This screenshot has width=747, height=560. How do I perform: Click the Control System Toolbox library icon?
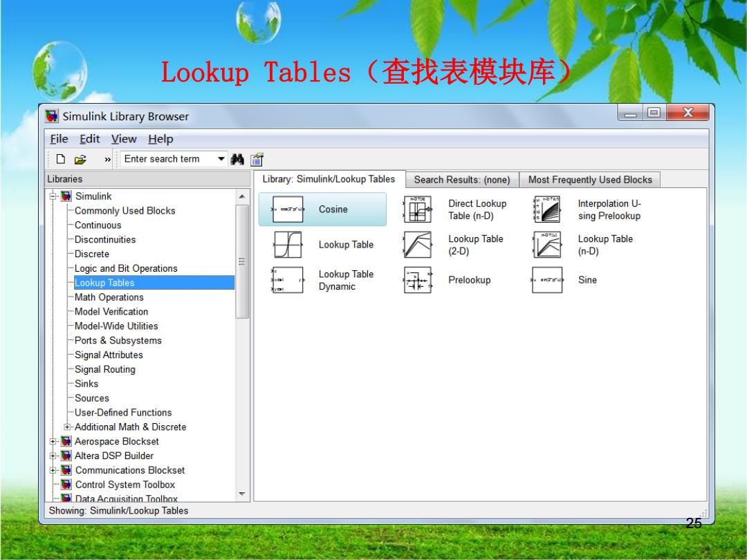click(x=66, y=485)
